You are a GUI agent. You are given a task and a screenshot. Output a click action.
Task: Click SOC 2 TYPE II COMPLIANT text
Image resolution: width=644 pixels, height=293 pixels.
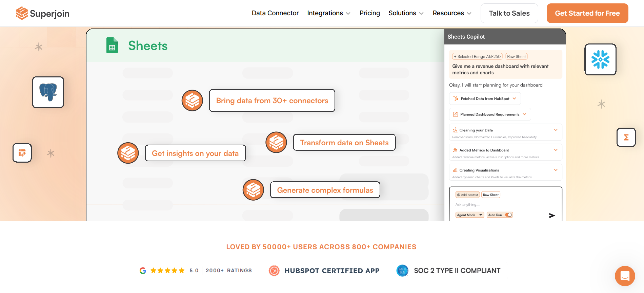click(x=457, y=271)
